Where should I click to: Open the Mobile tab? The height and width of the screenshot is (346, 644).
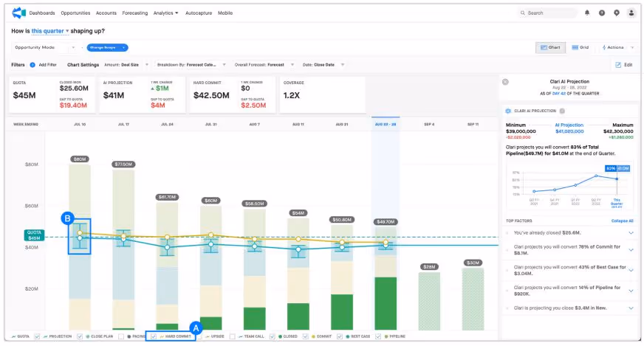click(225, 13)
